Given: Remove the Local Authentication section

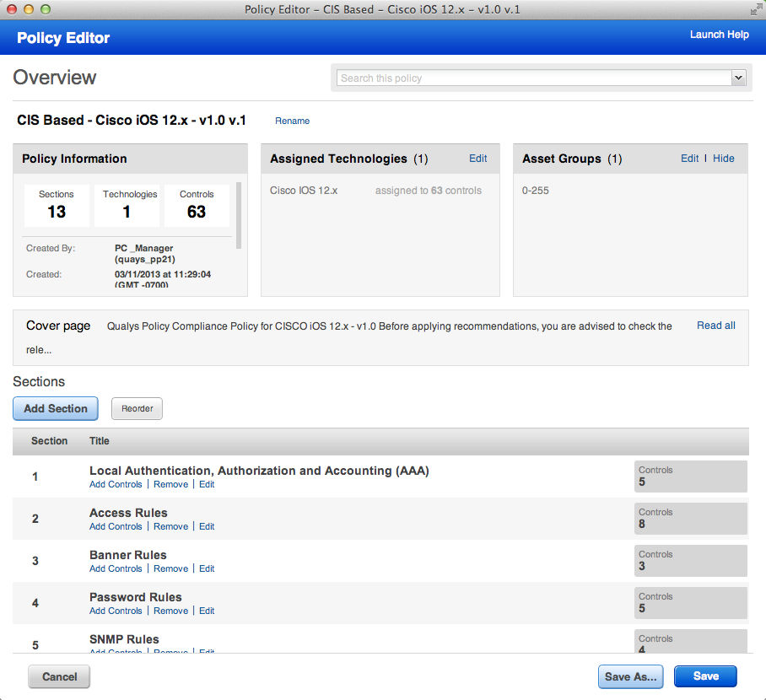Looking at the screenshot, I should 171,484.
